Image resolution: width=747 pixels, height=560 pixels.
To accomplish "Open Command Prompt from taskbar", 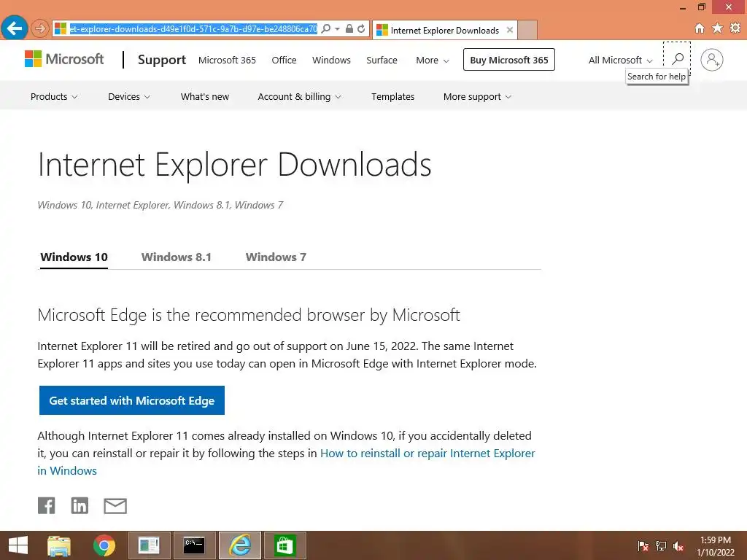I will (x=194, y=545).
